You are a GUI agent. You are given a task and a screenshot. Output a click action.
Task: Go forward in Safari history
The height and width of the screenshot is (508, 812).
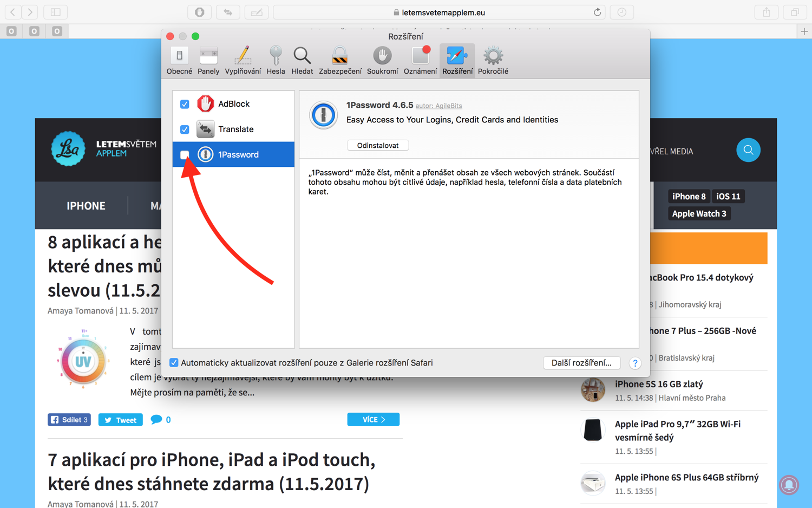(x=30, y=12)
